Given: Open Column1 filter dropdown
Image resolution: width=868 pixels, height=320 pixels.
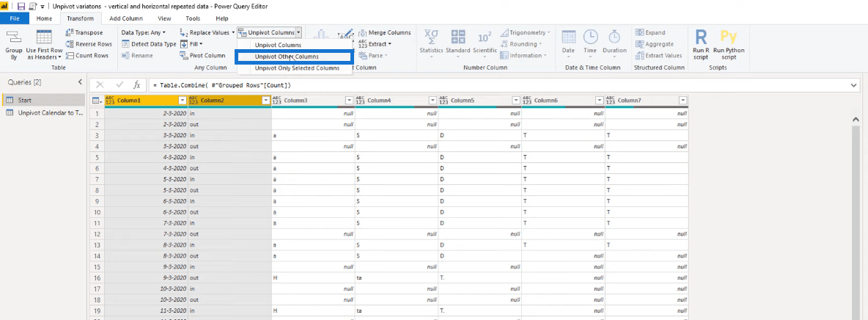Looking at the screenshot, I should pyautogui.click(x=182, y=101).
